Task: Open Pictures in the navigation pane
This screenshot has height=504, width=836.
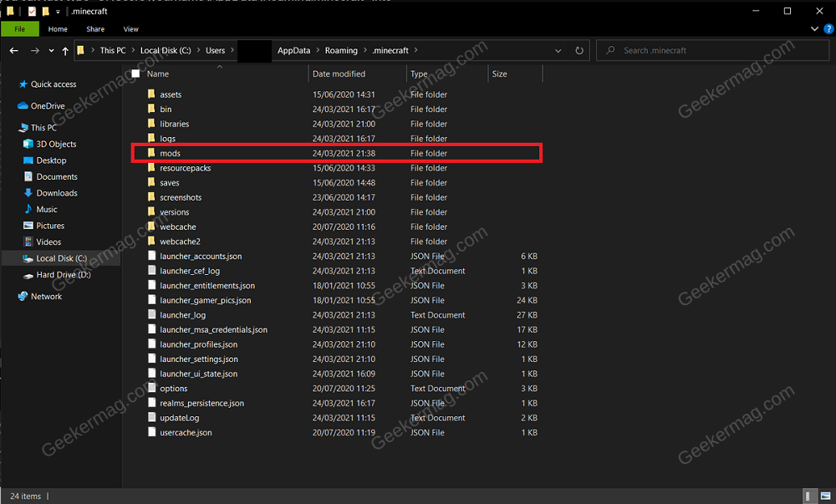Action: 50,226
